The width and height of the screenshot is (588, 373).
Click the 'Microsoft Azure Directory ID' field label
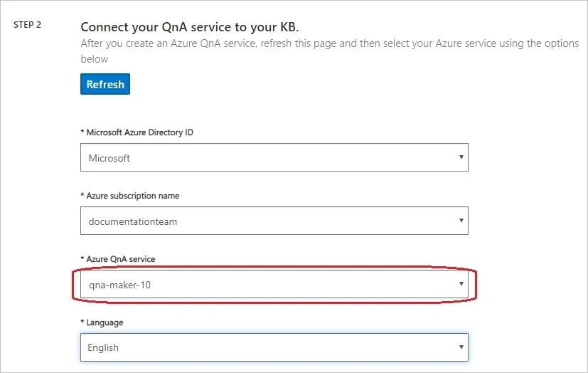137,132
